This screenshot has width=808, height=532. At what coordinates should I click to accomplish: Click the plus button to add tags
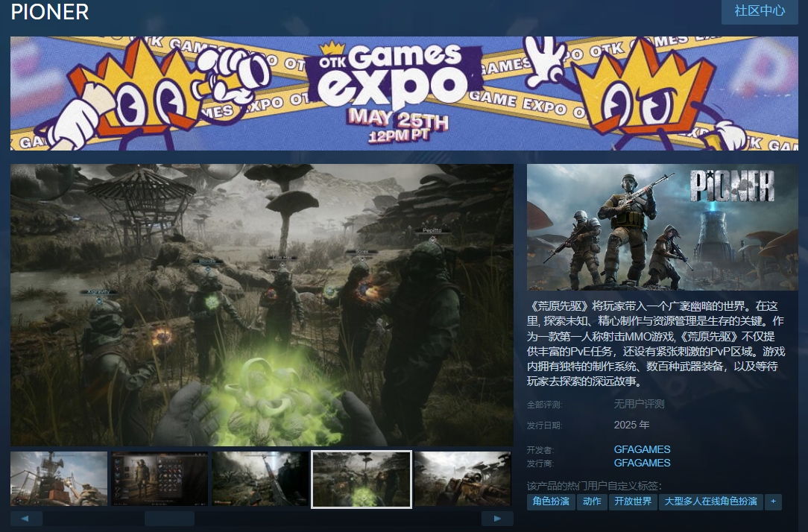(x=773, y=501)
